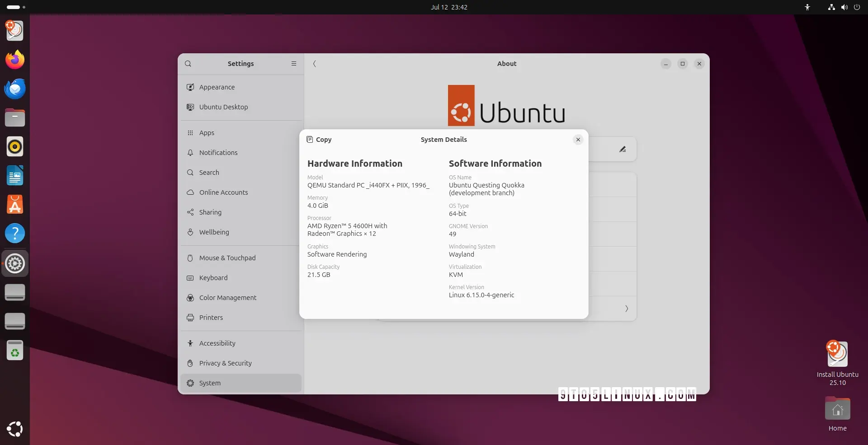This screenshot has width=868, height=445.
Task: Go to Online Accounts settings
Action: click(223, 192)
